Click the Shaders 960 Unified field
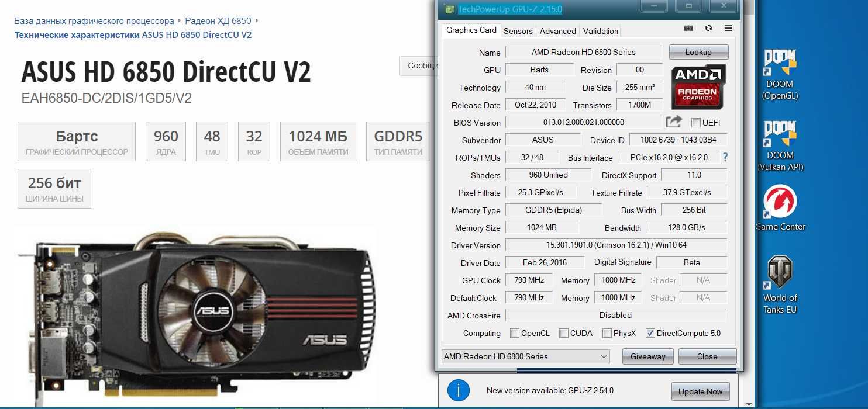The image size is (868, 409). (x=548, y=175)
